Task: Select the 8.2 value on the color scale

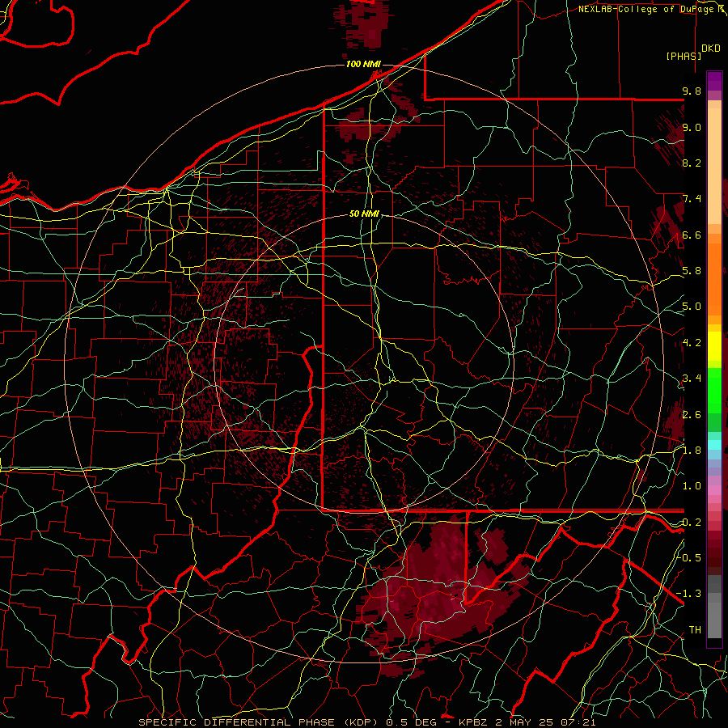Action: [692, 163]
